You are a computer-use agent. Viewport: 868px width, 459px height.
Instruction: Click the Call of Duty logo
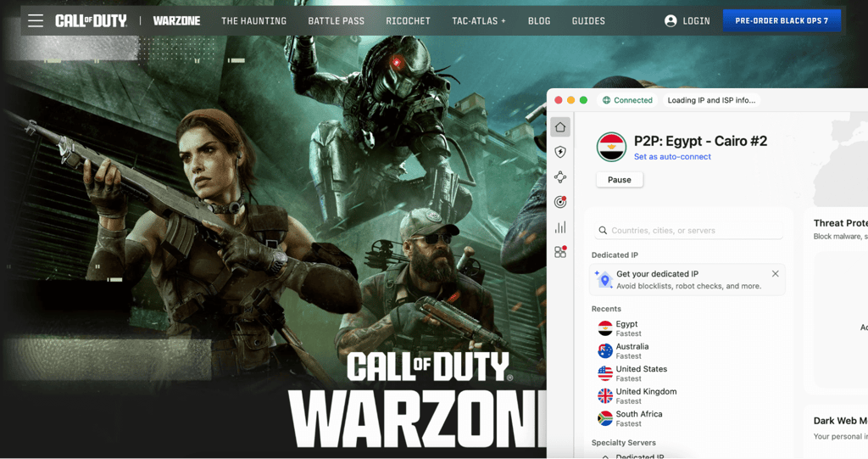[91, 21]
